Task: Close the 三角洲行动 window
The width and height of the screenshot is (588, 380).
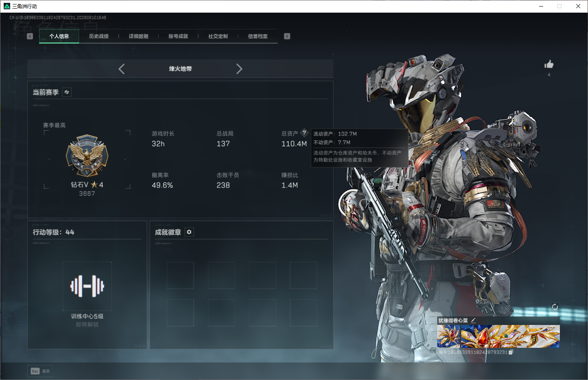Action: tap(578, 6)
